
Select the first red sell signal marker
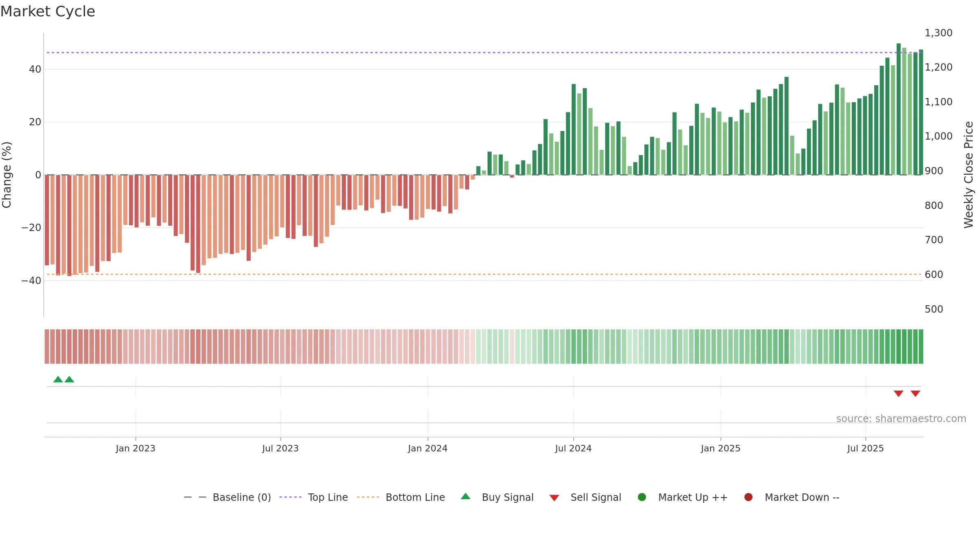pos(898,393)
